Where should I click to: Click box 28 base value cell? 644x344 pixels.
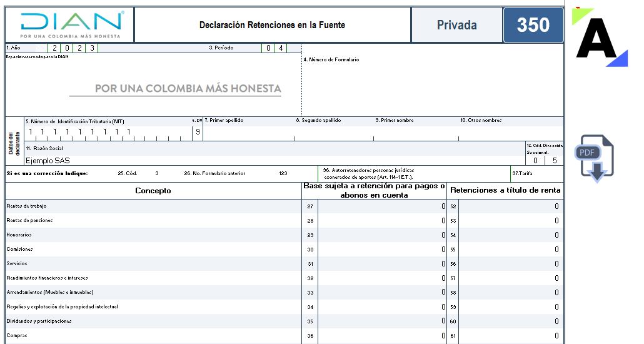point(383,221)
